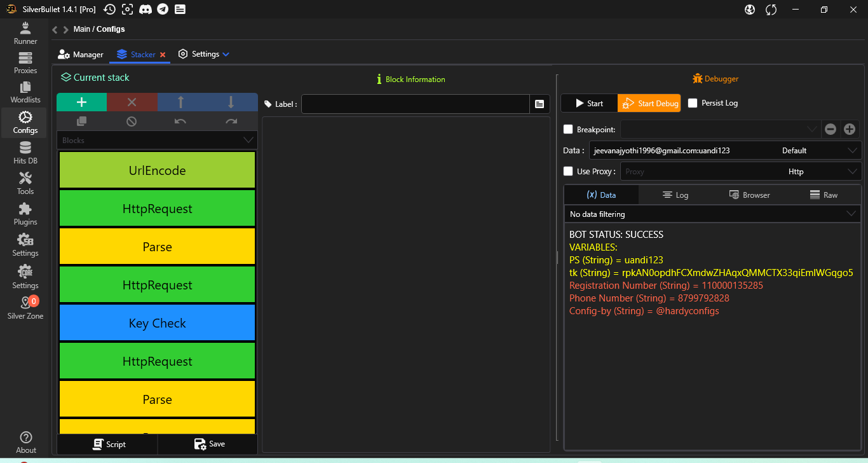Open the Discord icon in title bar
This screenshot has width=868, height=463.
pyautogui.click(x=145, y=9)
